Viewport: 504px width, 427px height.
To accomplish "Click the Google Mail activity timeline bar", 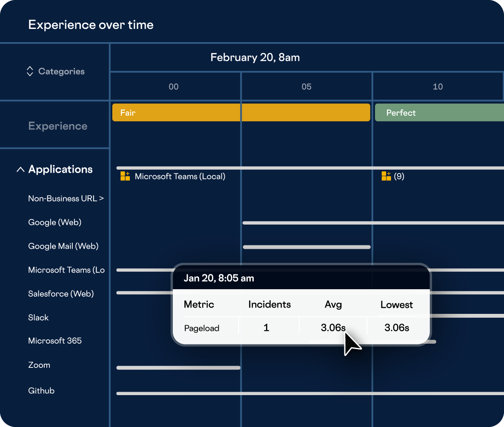I will (x=306, y=247).
